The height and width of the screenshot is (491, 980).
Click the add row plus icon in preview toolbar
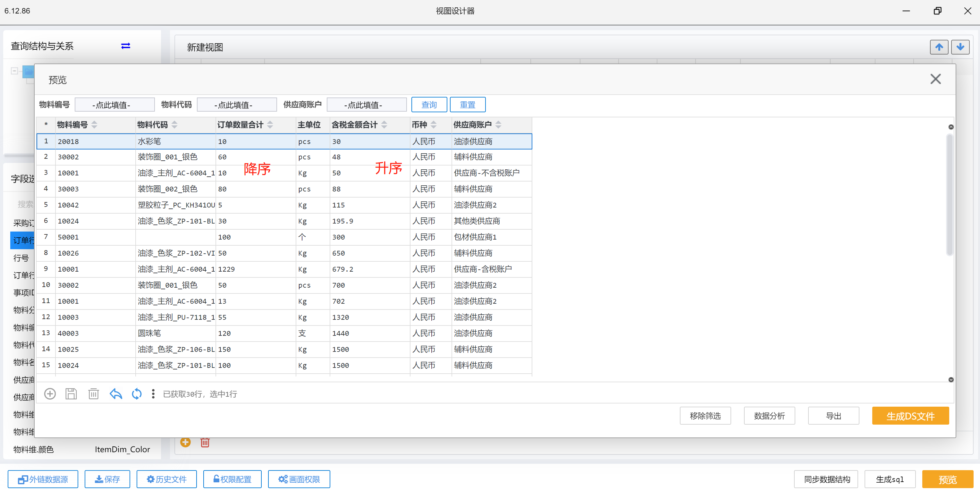pos(50,394)
